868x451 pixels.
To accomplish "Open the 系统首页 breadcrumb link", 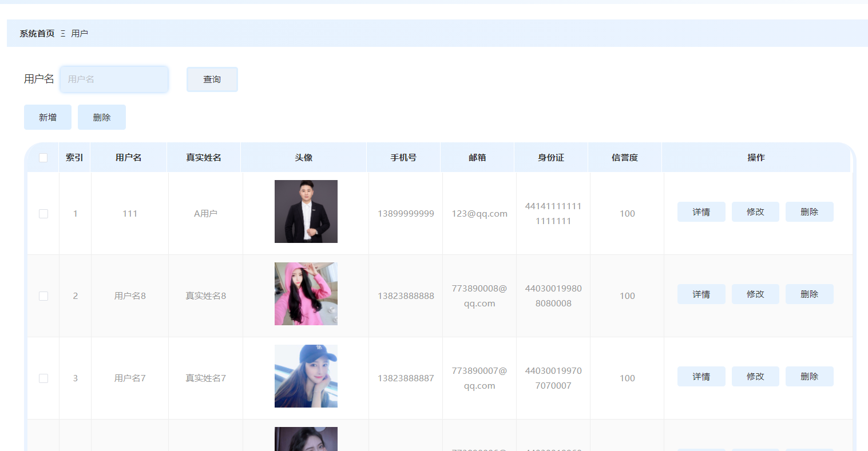I will [37, 34].
